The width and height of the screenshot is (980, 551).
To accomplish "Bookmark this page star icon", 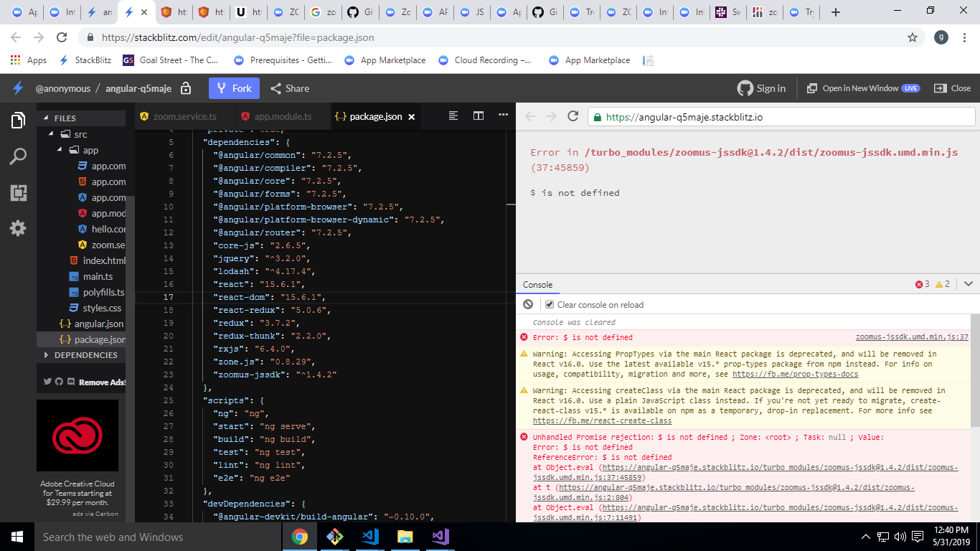I will 913,37.
